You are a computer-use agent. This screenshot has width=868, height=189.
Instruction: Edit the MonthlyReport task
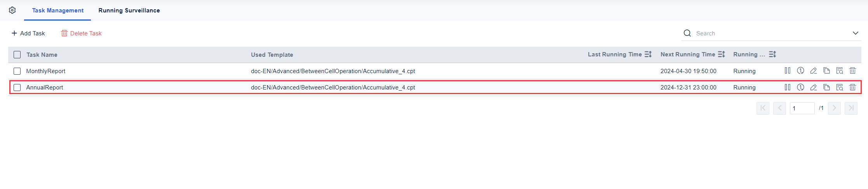tap(813, 71)
